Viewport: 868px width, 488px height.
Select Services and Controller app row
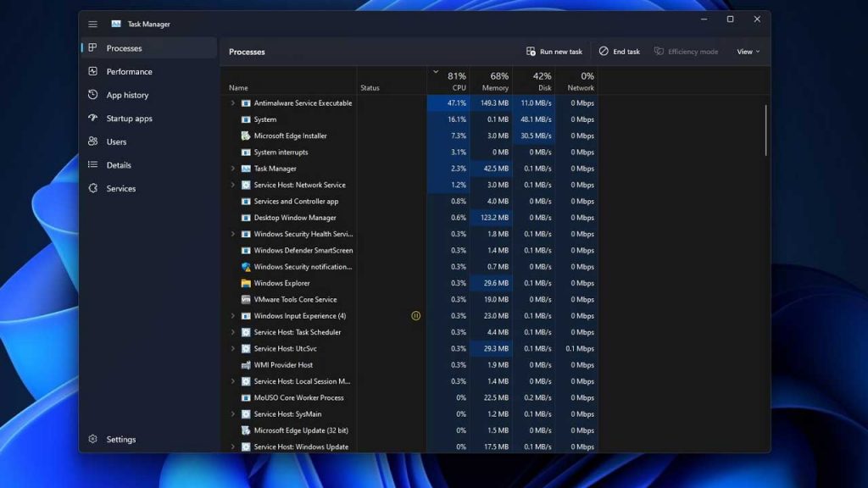pos(409,202)
